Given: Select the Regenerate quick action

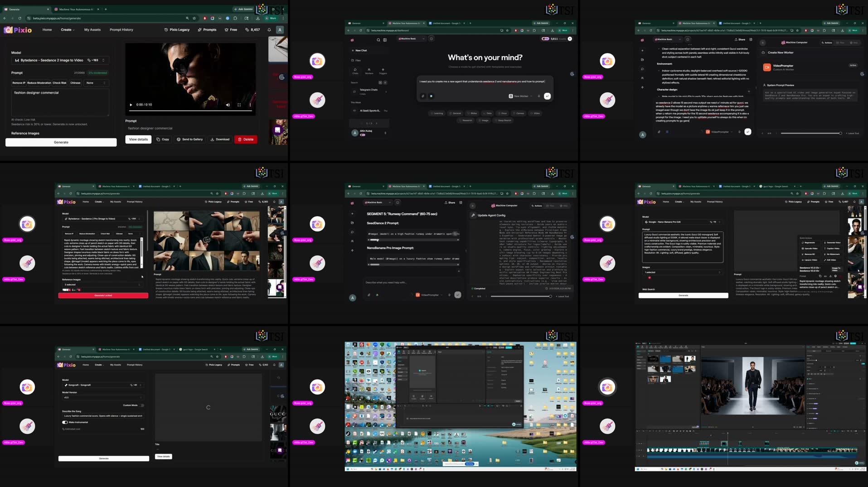Looking at the screenshot, I should (x=810, y=243).
